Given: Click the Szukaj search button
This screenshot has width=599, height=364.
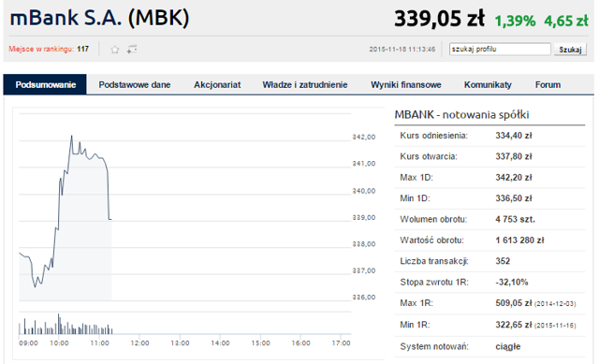Looking at the screenshot, I should pos(570,50).
